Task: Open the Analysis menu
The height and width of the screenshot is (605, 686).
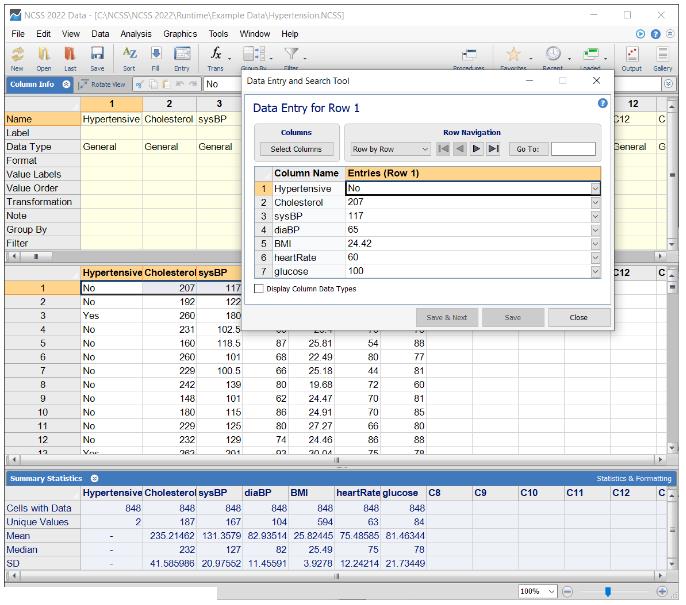Action: pyautogui.click(x=136, y=34)
